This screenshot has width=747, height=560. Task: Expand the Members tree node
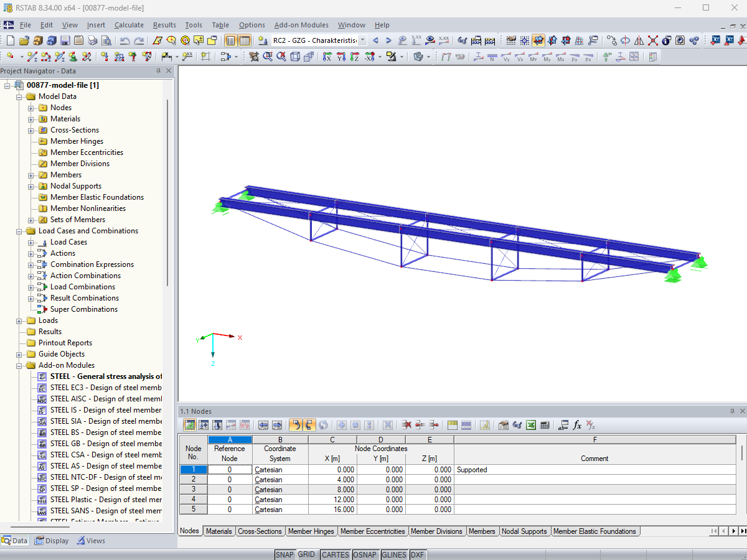tap(31, 175)
